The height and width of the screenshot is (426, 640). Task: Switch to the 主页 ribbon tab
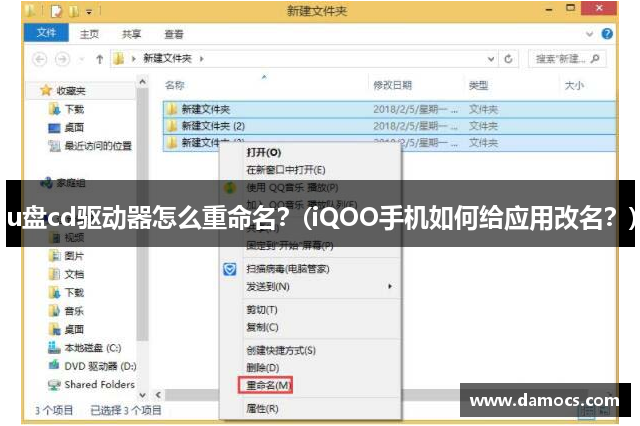[89, 34]
